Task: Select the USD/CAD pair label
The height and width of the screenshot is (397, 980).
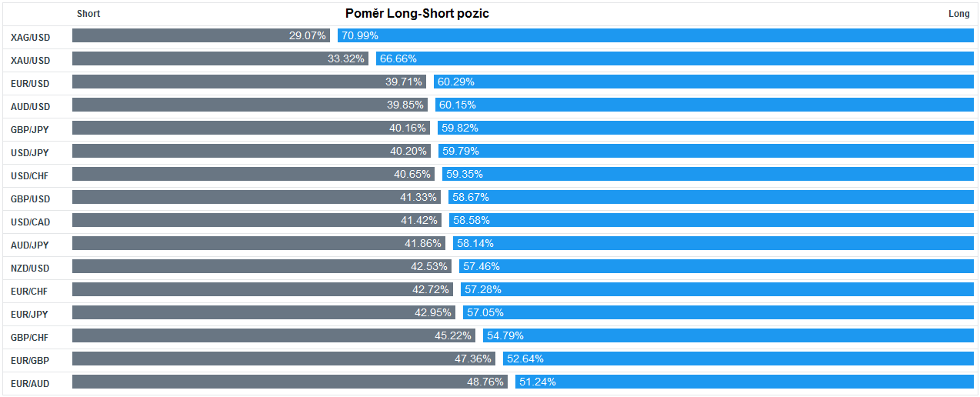Action: (x=30, y=222)
